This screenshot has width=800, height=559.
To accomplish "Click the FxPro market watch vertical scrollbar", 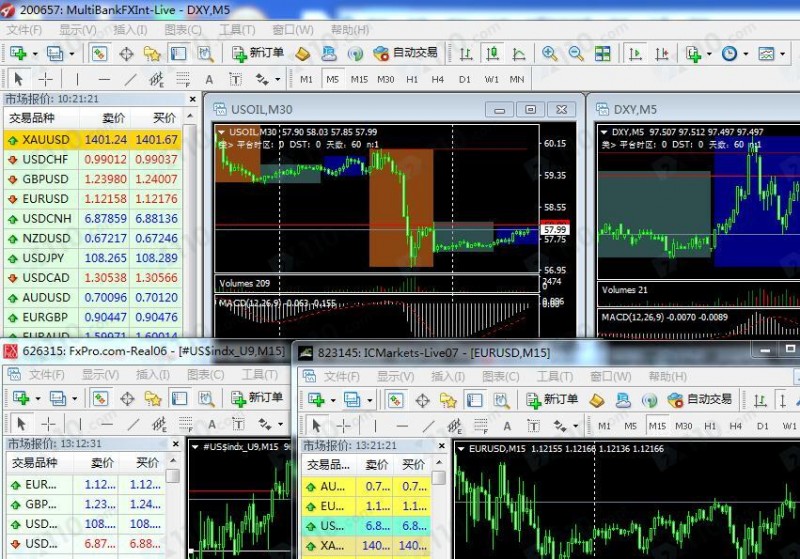I will tap(174, 510).
